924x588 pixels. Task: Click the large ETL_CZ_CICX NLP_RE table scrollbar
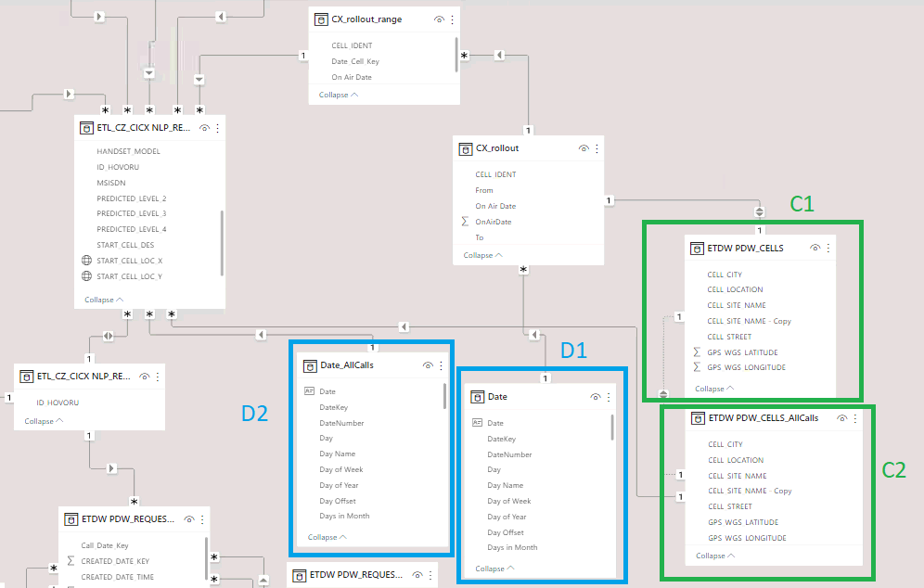[x=222, y=242]
